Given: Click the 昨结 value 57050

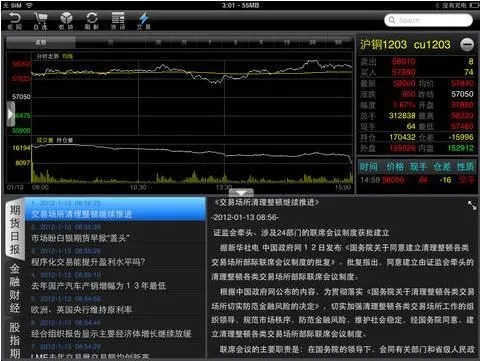Looking at the screenshot, I should coord(462,94).
